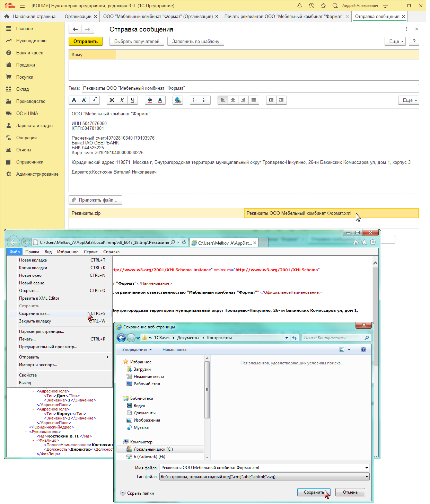Click the Тема subject field
The height and width of the screenshot is (504, 430).
click(250, 88)
